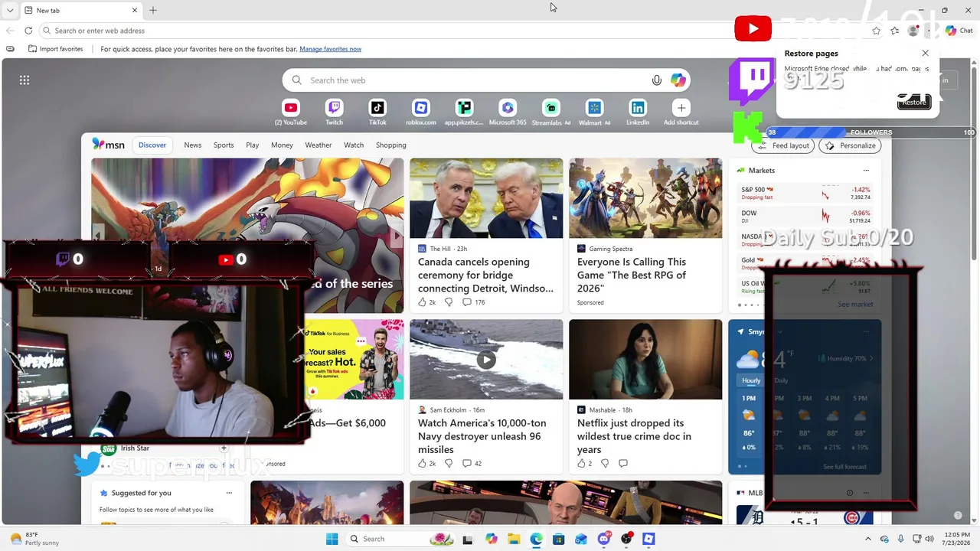Image resolution: width=980 pixels, height=551 pixels.
Task: Click the Search the web field
Action: (486, 80)
